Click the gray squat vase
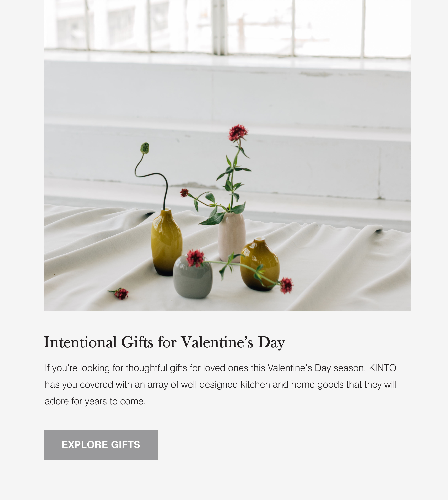The height and width of the screenshot is (500, 448). (192, 277)
